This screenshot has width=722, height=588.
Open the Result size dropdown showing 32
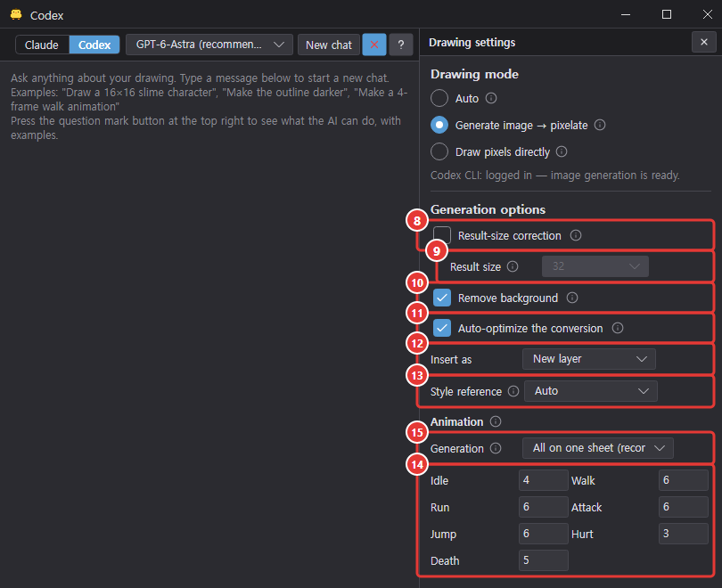pos(595,266)
